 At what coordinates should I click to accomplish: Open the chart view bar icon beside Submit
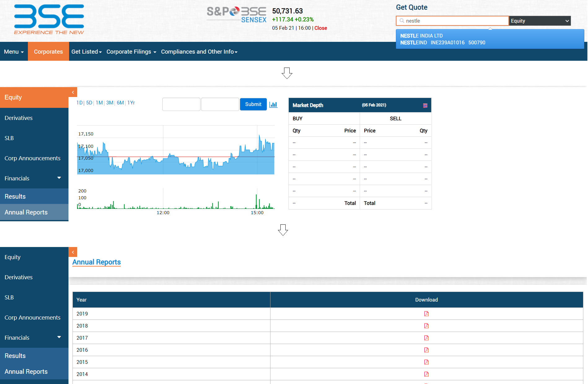tap(273, 104)
